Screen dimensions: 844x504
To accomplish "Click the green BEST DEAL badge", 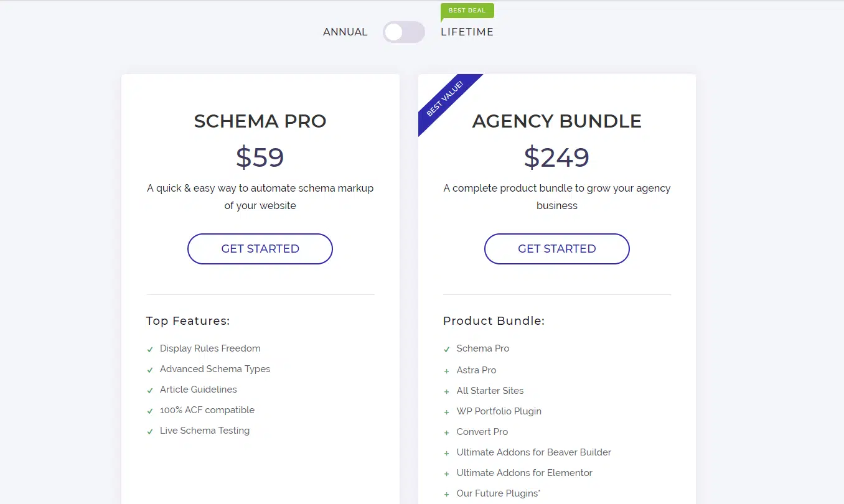I will tap(467, 11).
